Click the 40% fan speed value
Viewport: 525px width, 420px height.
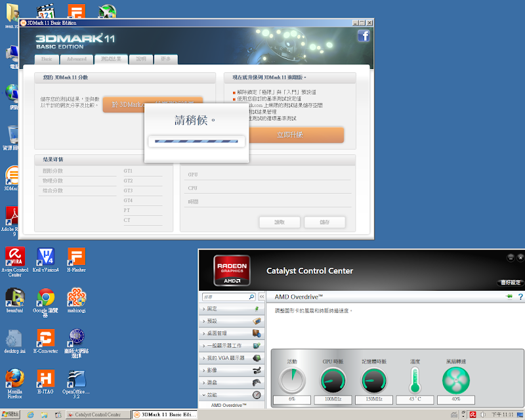click(x=456, y=399)
